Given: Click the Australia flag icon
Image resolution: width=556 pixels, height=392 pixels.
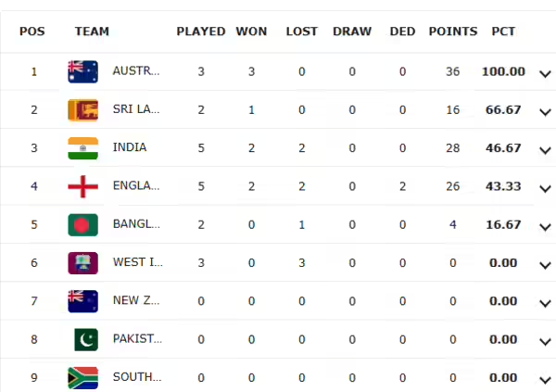Looking at the screenshot, I should 83,71.
